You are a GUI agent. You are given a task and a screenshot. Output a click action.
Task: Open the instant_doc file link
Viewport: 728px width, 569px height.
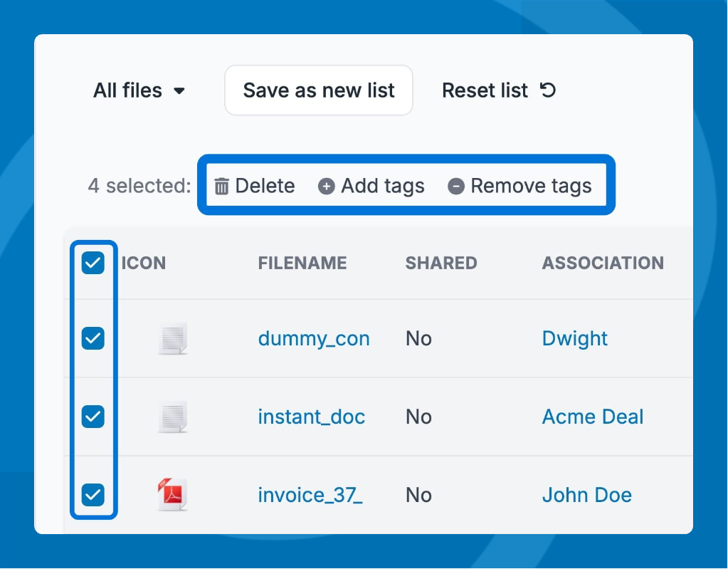pos(311,417)
